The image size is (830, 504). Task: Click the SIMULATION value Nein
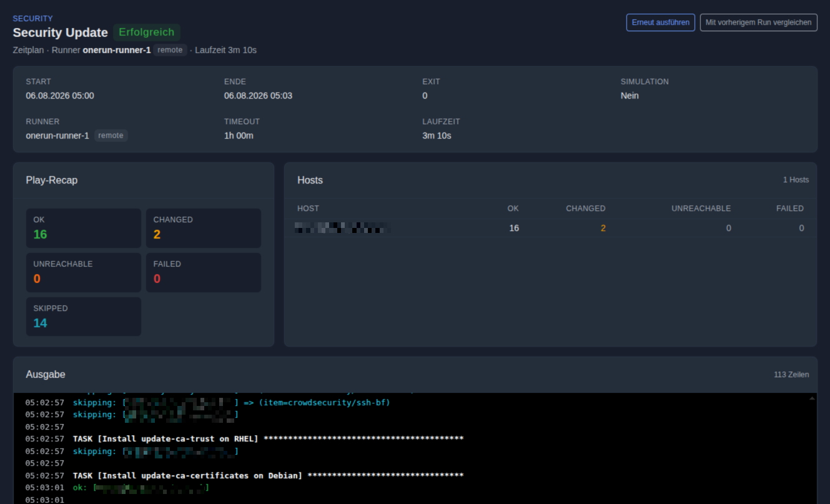[x=630, y=96]
